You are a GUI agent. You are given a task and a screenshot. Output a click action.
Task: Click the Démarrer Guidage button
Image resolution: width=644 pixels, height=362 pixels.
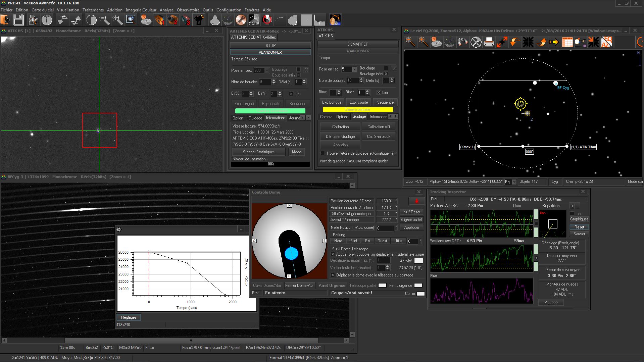point(340,137)
